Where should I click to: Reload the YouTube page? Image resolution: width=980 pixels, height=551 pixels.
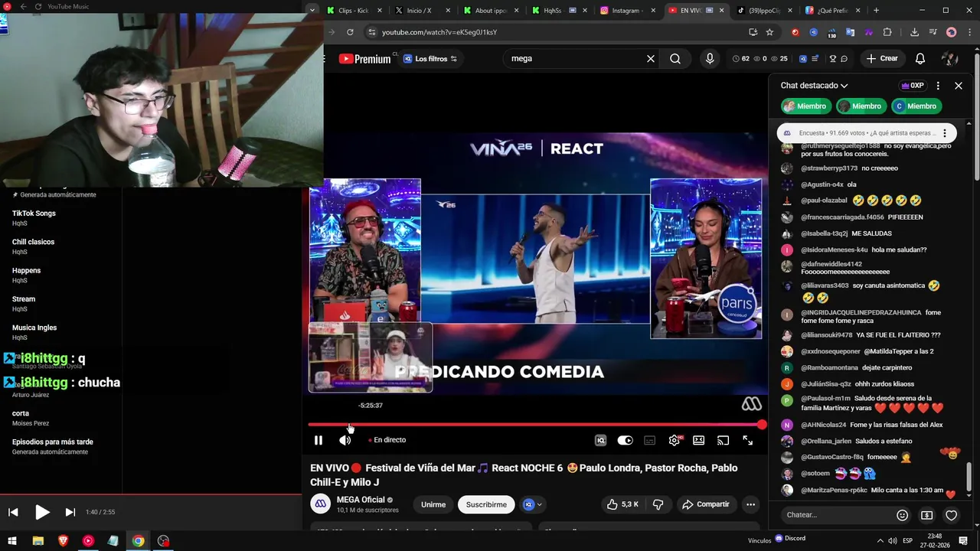point(350,32)
